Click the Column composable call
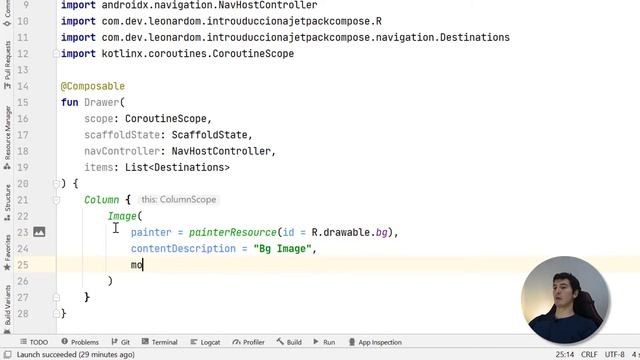The width and height of the screenshot is (640, 360). [102, 200]
